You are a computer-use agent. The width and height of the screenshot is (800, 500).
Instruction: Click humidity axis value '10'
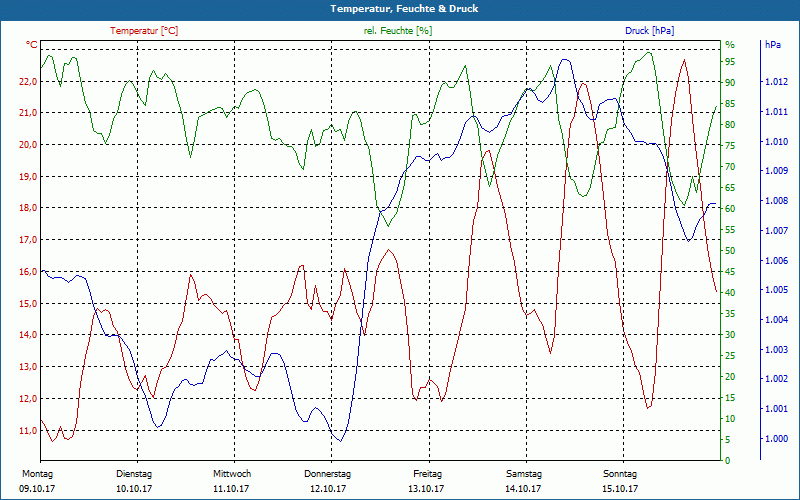tap(730, 419)
